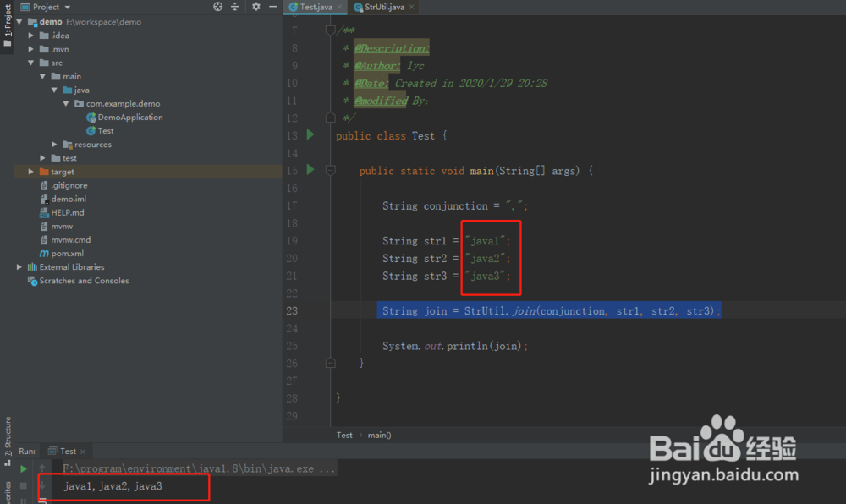Expand External Libraries node
Viewport: 846px width, 504px height.
[x=19, y=267]
